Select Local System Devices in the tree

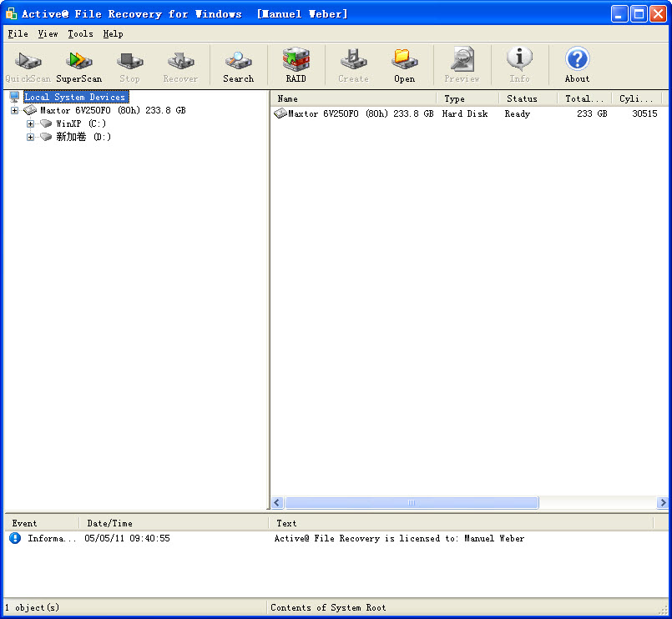(75, 98)
